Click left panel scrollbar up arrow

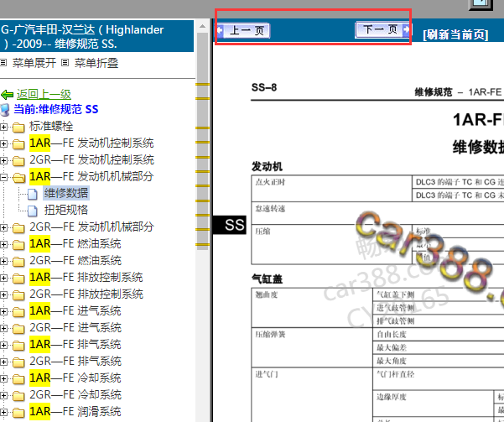(202, 26)
